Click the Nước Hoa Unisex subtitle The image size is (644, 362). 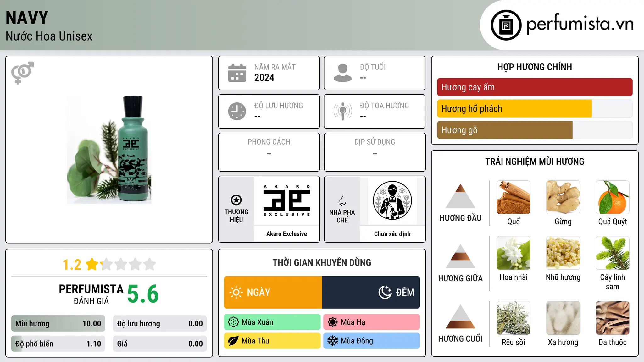(x=49, y=36)
